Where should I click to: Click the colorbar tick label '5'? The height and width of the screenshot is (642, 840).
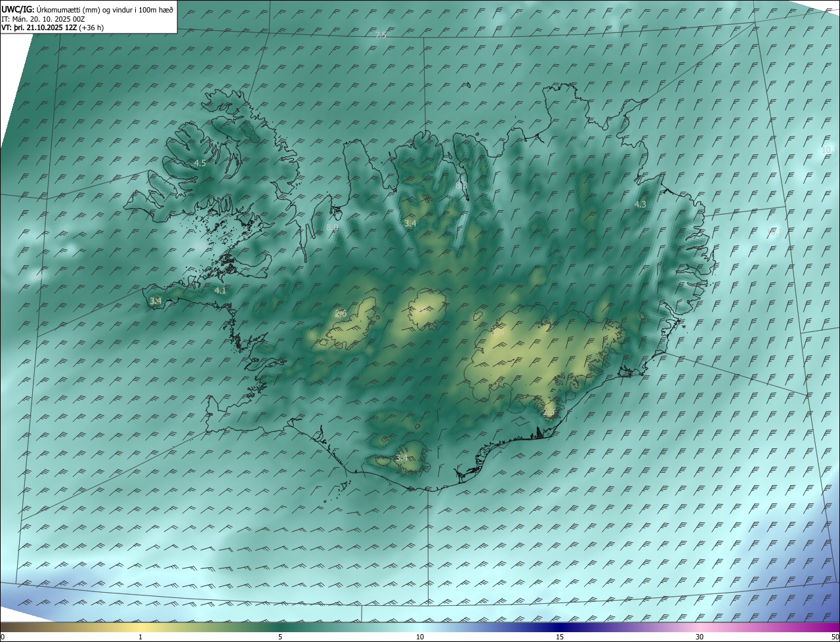(280, 637)
